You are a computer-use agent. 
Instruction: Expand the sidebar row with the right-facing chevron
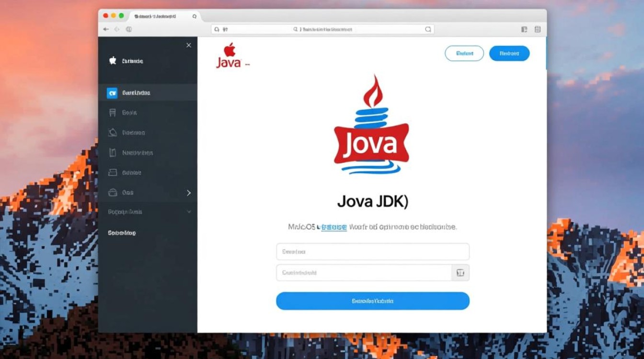[188, 192]
